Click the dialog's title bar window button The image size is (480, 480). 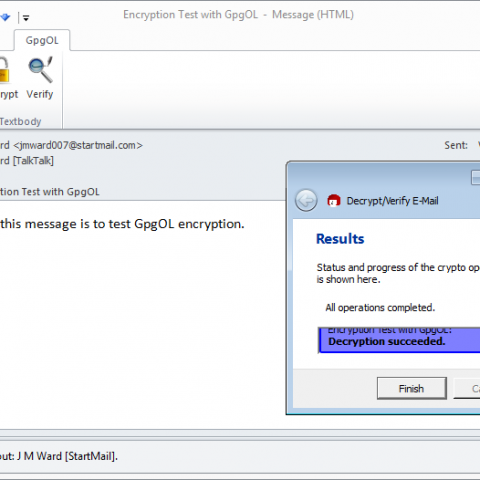(x=475, y=177)
